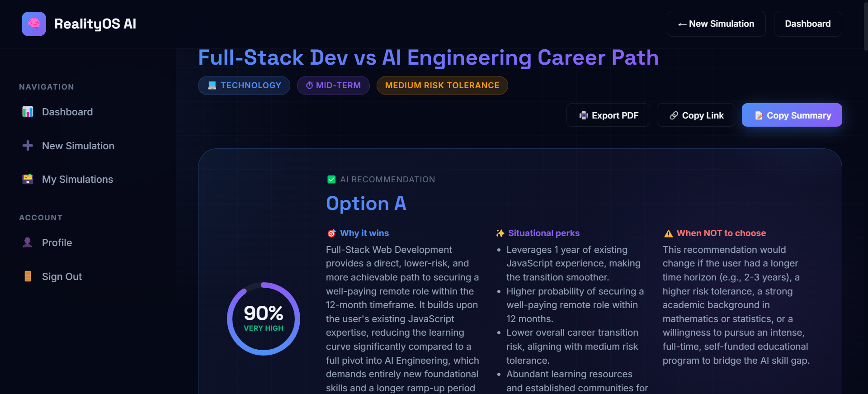This screenshot has height=394, width=868.
Task: Click the ACCOUNT section label
Action: (41, 218)
